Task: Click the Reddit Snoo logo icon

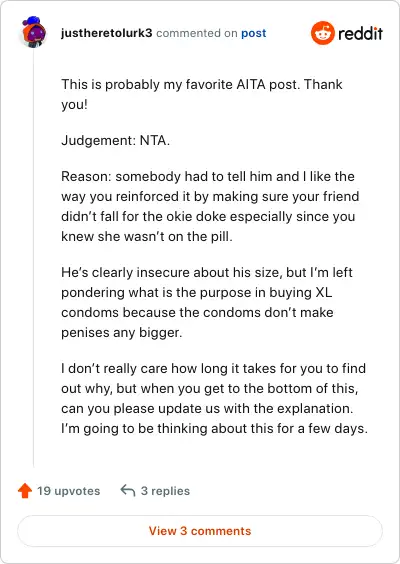Action: 323,33
